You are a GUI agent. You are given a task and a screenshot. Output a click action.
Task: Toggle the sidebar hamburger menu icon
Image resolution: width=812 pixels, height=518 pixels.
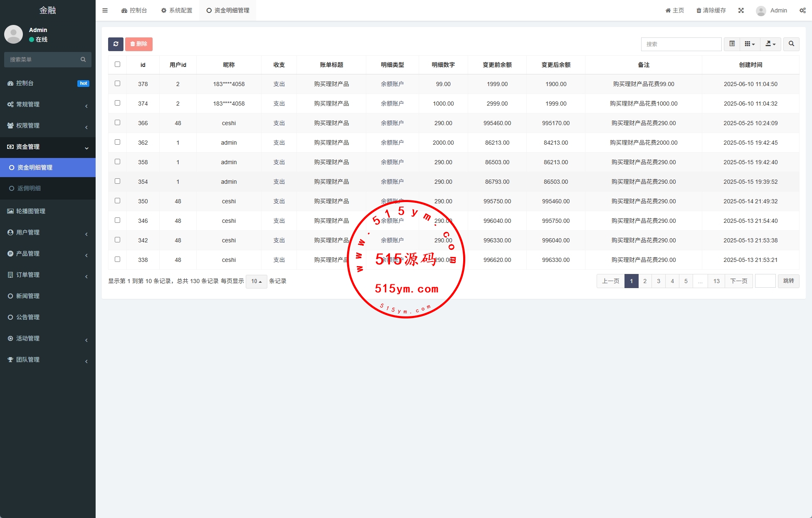pos(105,10)
